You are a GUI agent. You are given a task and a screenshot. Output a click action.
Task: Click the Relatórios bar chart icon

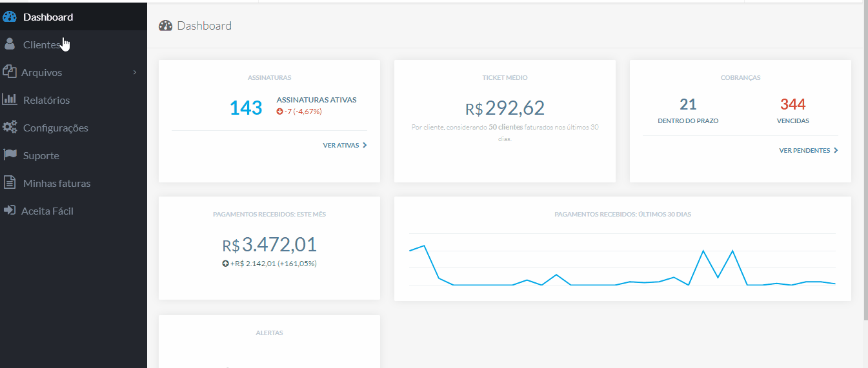(x=10, y=100)
